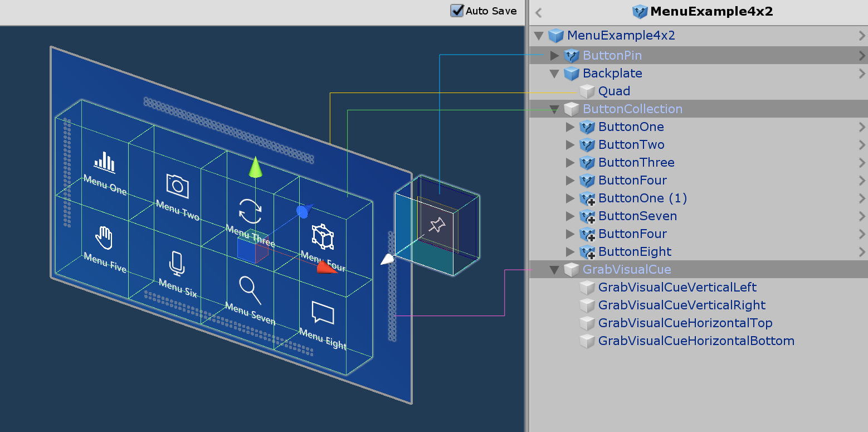Select GrabVisualCueHorizontalTop in the hierarchy
This screenshot has width=868, height=432.
coord(685,323)
